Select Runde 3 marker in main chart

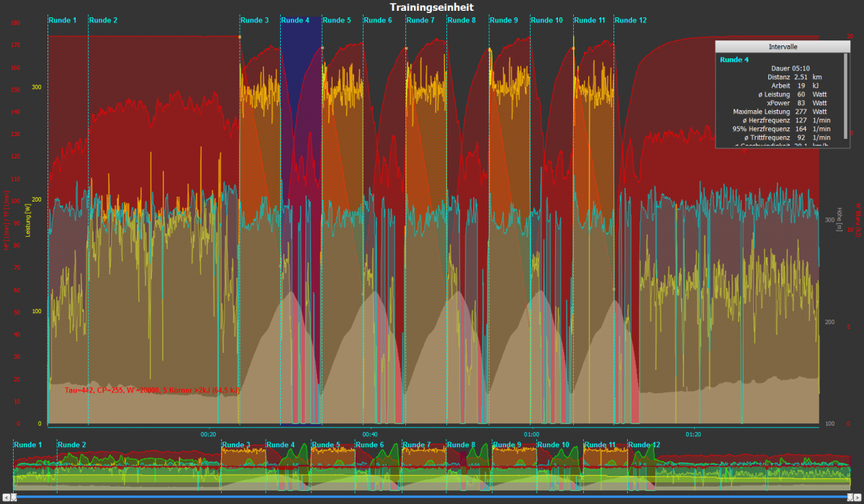[x=255, y=20]
